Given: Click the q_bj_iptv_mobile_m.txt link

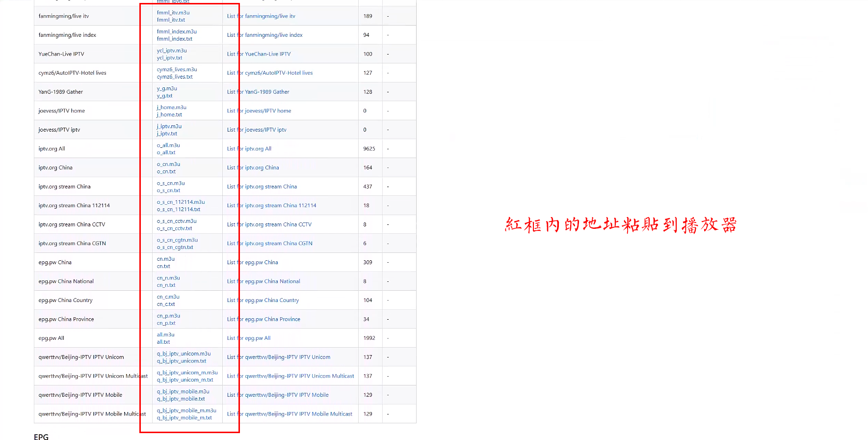Looking at the screenshot, I should point(184,418).
